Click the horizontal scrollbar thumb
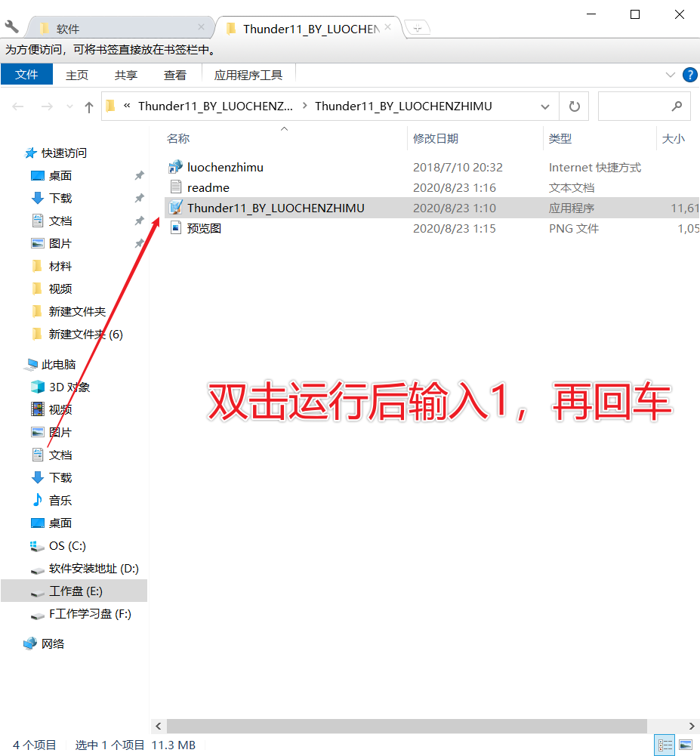Screen dimensions: 700x756 [406, 726]
